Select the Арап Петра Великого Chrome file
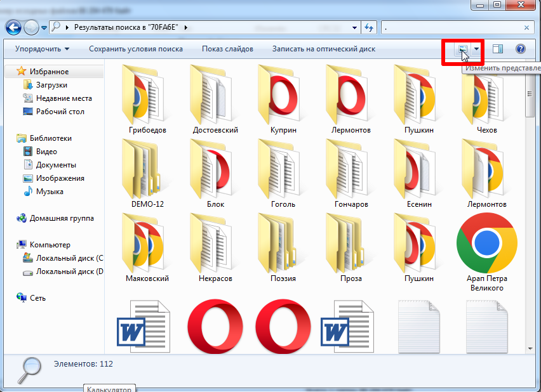The width and height of the screenshot is (541, 392). click(487, 252)
